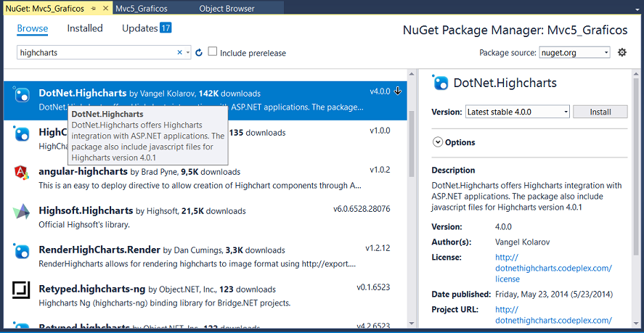The width and height of the screenshot is (644, 333).
Task: Switch to the Installed tab
Action: (85, 28)
